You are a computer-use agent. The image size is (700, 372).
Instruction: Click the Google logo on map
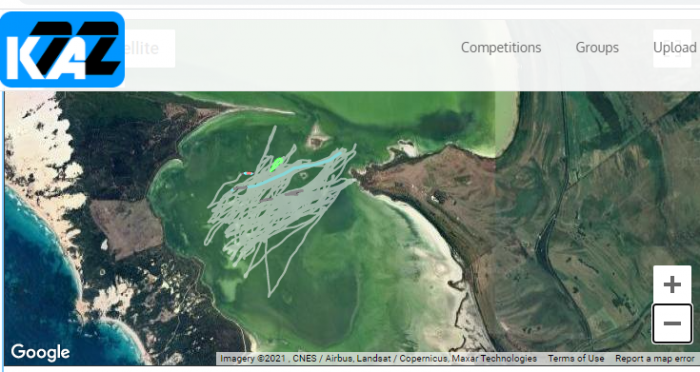pyautogui.click(x=40, y=352)
